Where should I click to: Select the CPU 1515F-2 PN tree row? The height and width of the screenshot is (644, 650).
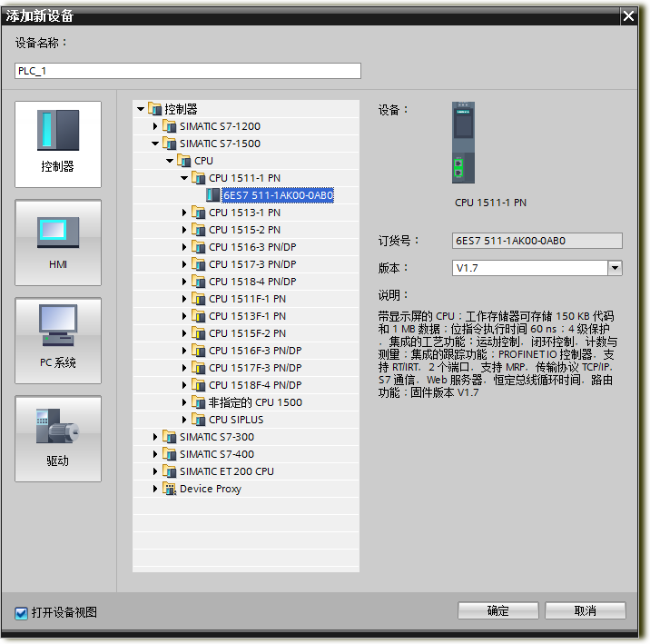point(246,333)
